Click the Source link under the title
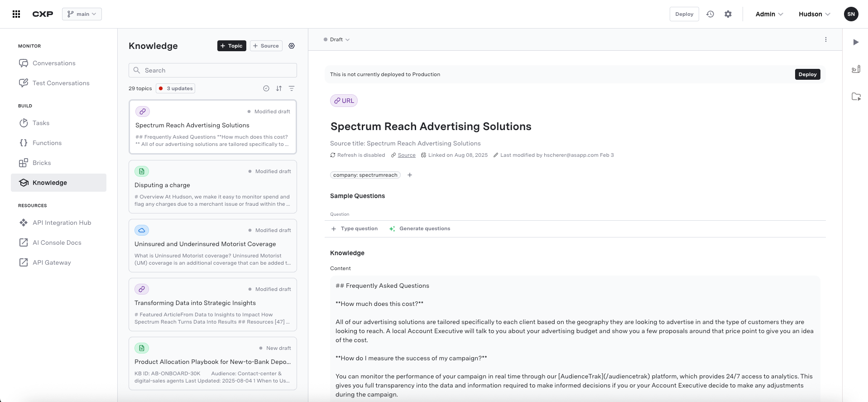Screen dimensions: 868x402 click(407, 155)
